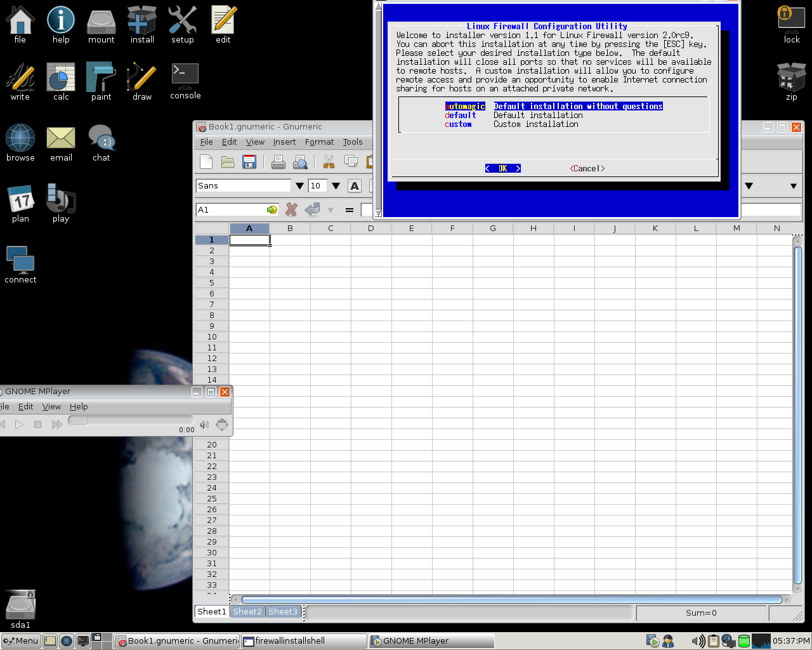
Task: Click the Cut scissors icon in Gnumeric
Action: (x=329, y=162)
